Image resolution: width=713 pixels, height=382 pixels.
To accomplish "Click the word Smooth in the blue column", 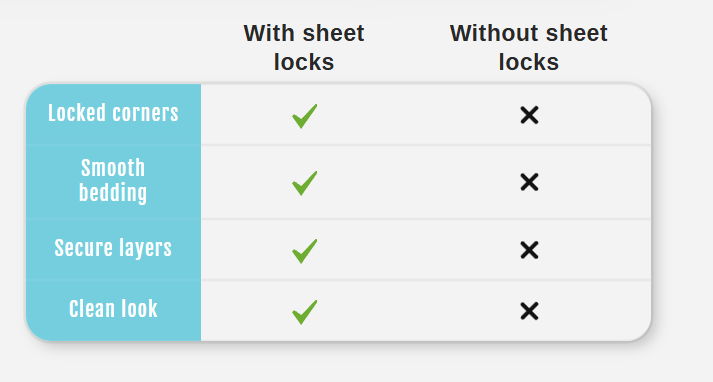I will [113, 168].
